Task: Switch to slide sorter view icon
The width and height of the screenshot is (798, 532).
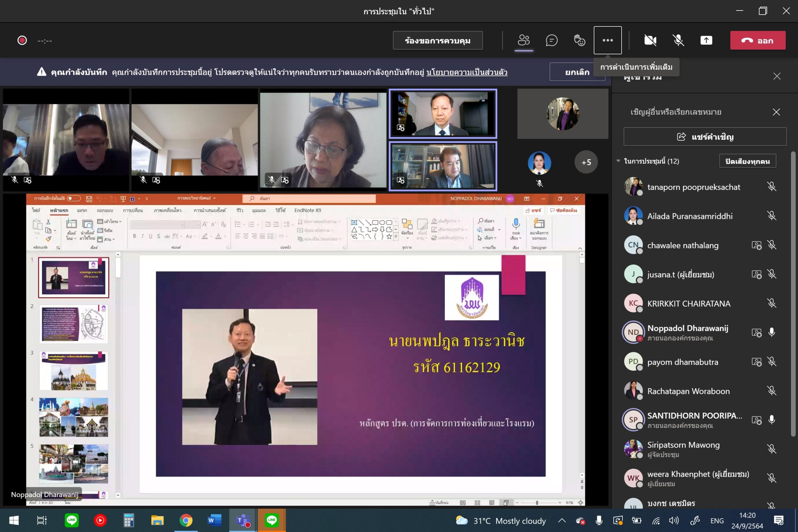Action: [x=477, y=502]
